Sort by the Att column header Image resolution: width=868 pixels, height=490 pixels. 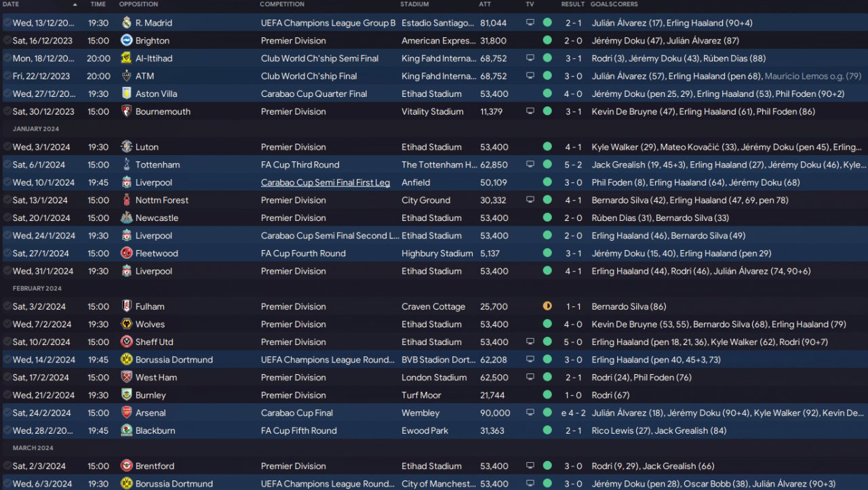(x=485, y=5)
